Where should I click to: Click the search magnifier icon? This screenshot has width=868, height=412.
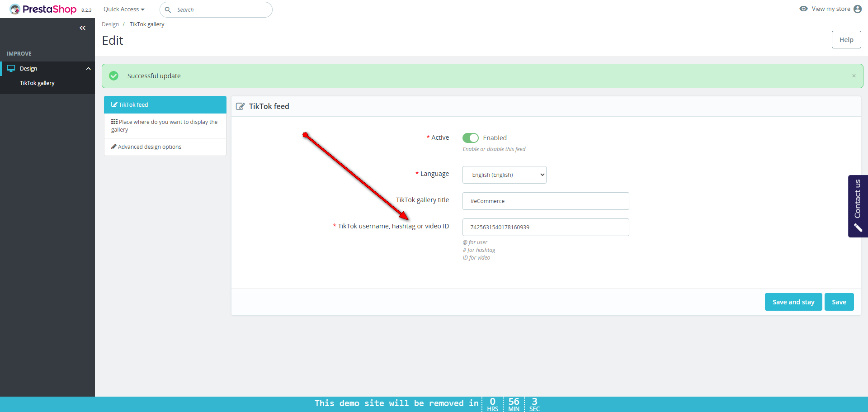click(168, 9)
